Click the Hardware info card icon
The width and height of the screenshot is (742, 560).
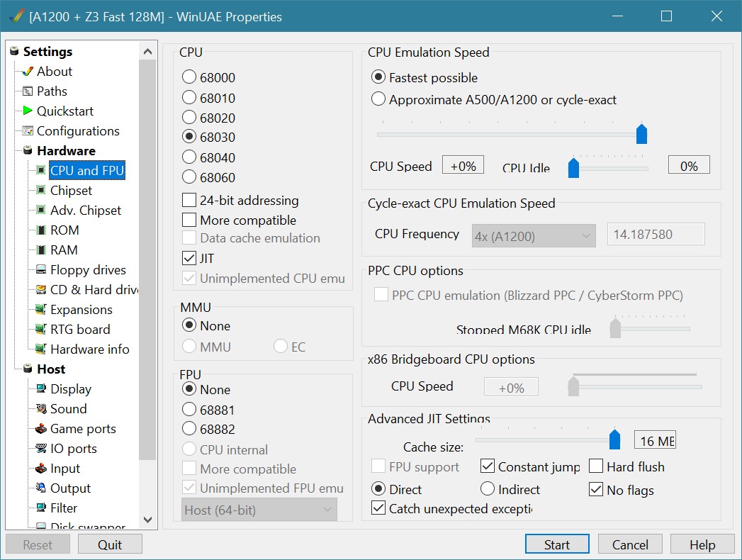click(41, 349)
